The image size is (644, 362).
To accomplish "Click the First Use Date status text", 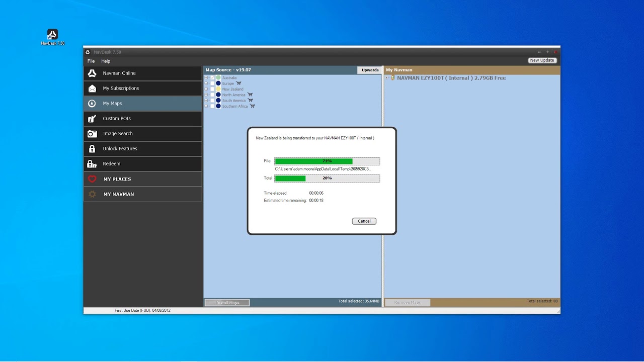I will pyautogui.click(x=142, y=311).
